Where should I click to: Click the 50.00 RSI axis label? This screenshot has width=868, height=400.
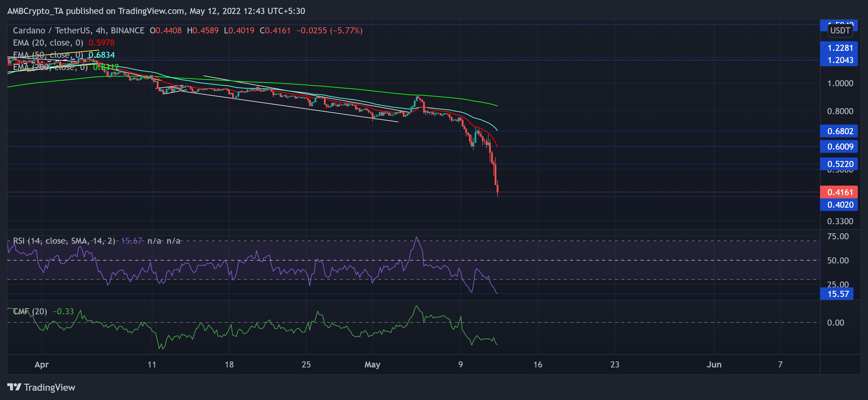pos(838,261)
